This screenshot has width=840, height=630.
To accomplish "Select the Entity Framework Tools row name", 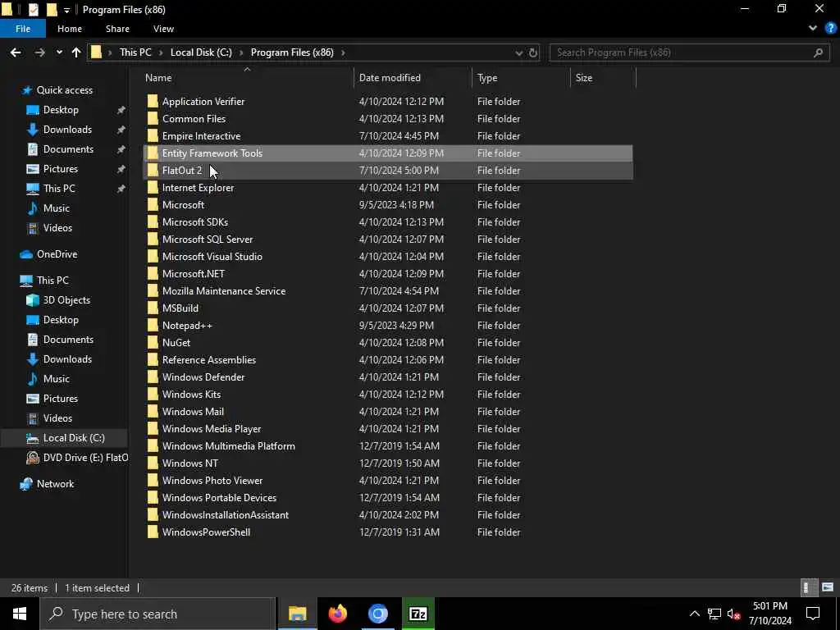I will (212, 153).
